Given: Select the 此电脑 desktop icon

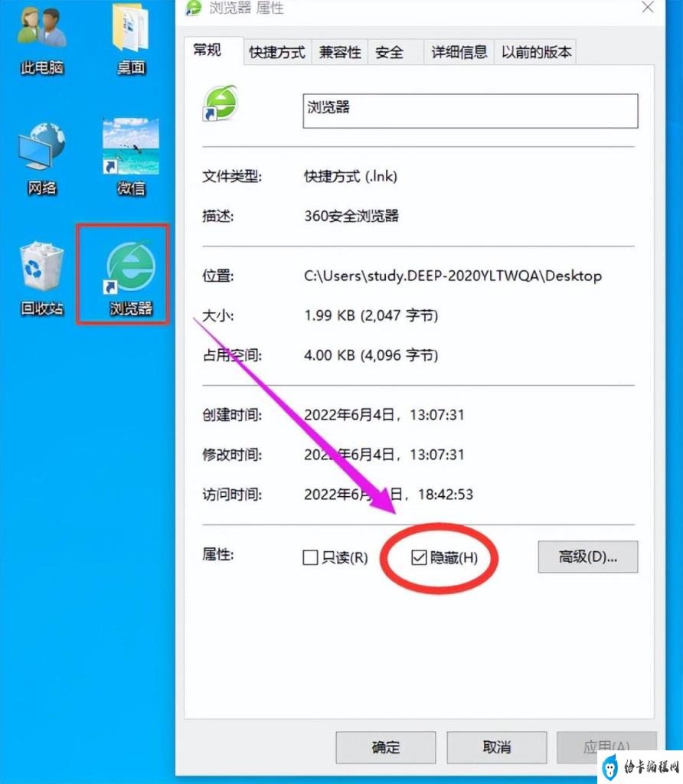Looking at the screenshot, I should point(42,39).
